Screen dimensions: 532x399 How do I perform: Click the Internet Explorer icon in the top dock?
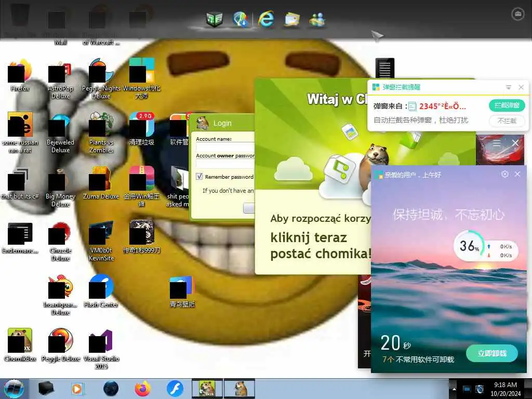[266, 18]
